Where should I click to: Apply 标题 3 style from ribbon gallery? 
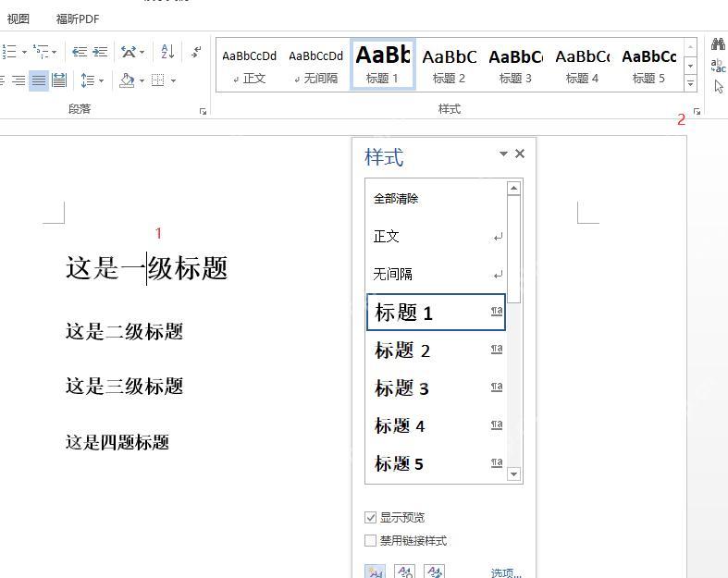(515, 66)
